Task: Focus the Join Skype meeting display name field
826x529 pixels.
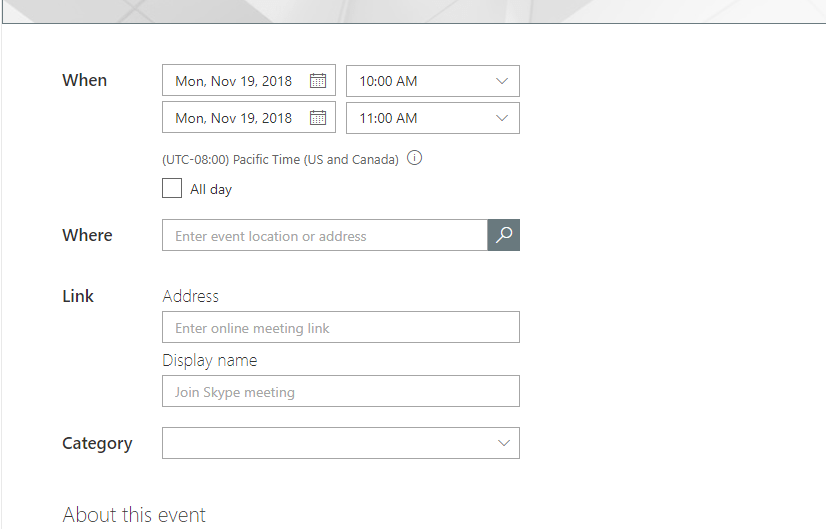Action: coord(340,392)
